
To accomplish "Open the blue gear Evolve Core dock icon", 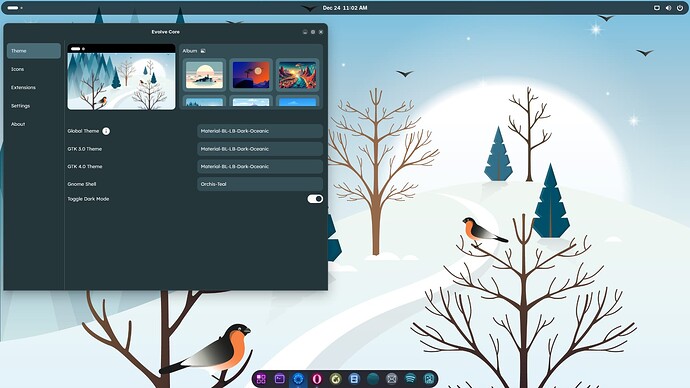I will tap(298, 379).
